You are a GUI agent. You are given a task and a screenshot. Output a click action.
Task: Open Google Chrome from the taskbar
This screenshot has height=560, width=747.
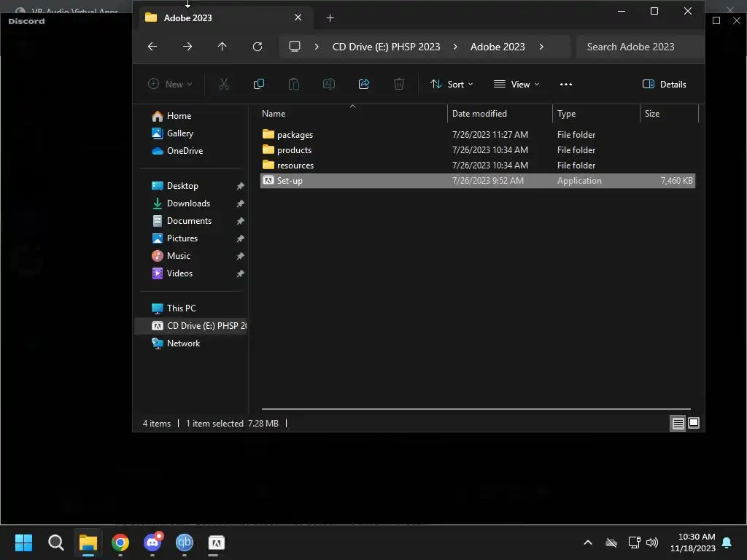(x=120, y=542)
